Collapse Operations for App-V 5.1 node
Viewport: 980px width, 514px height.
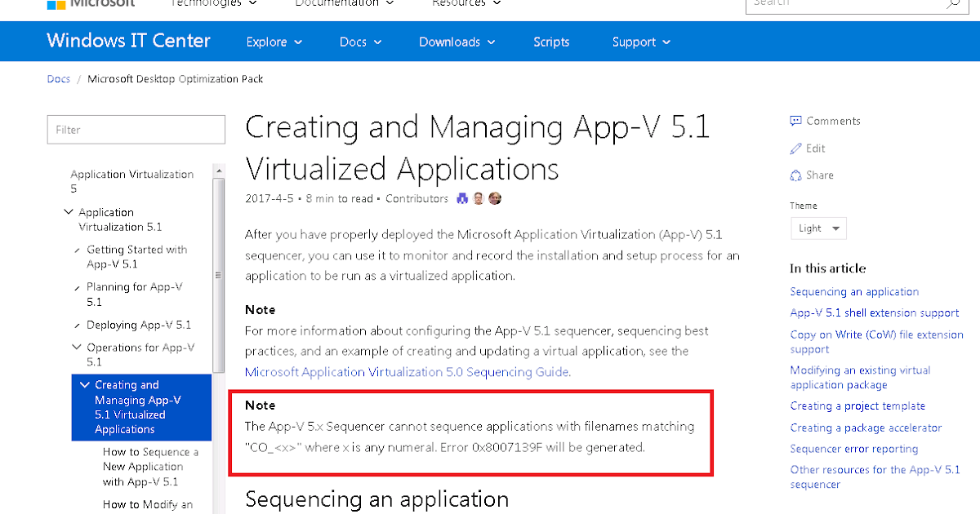click(x=77, y=348)
